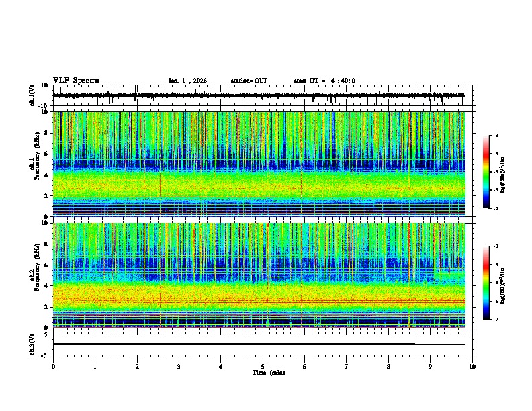The width and height of the screenshot is (532, 411).
Task: Click the "-3" tick on ch.1 colorbar
Action: [x=496, y=135]
